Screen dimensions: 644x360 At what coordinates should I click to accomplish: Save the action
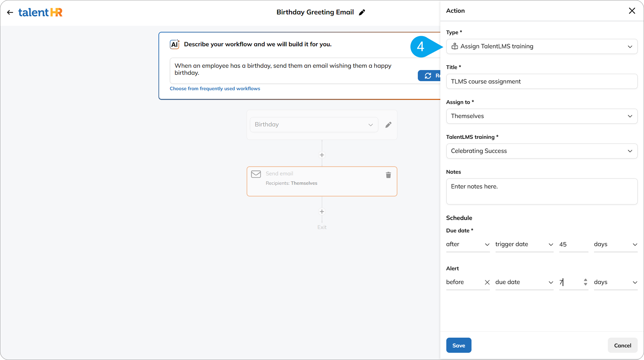pos(459,345)
